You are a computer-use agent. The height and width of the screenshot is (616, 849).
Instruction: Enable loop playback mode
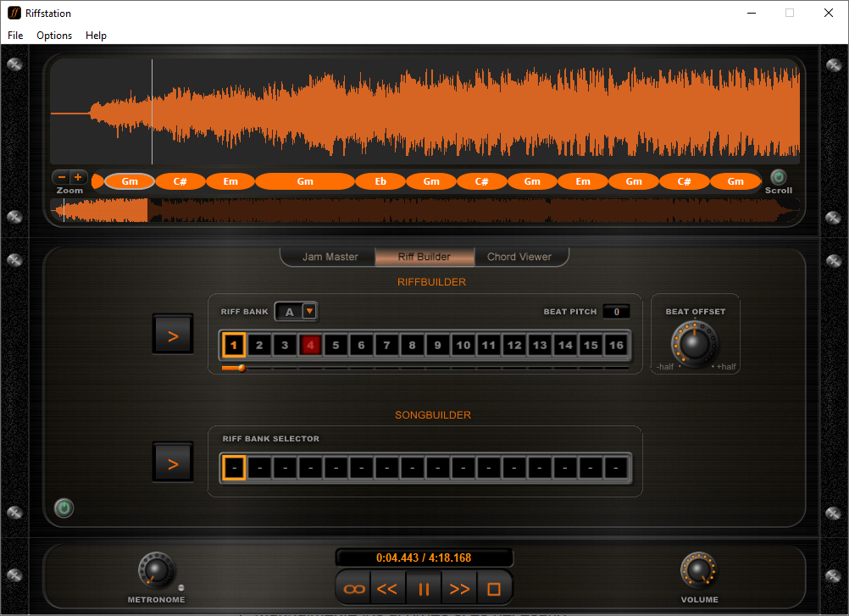click(x=352, y=587)
